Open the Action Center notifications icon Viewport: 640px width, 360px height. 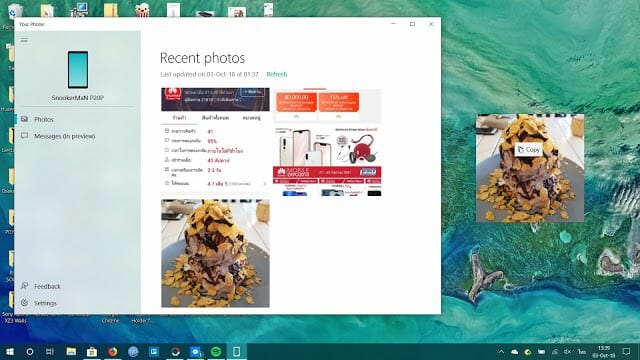click(627, 351)
